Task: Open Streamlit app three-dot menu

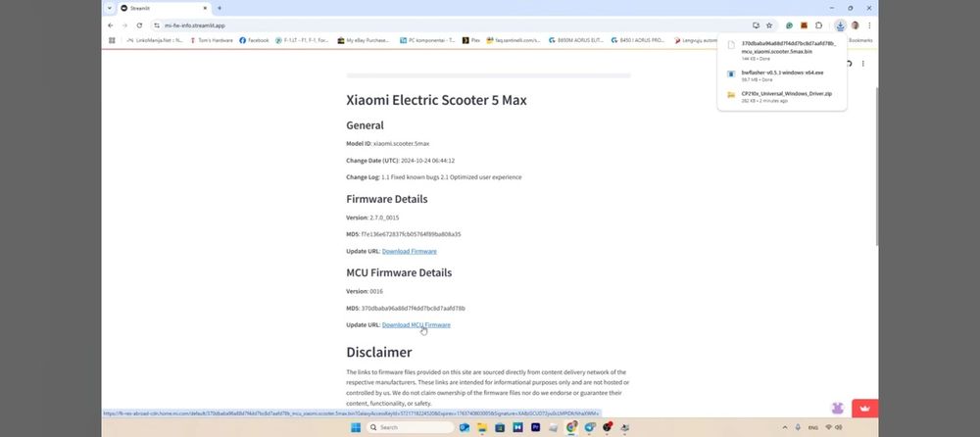Action: 863,64
